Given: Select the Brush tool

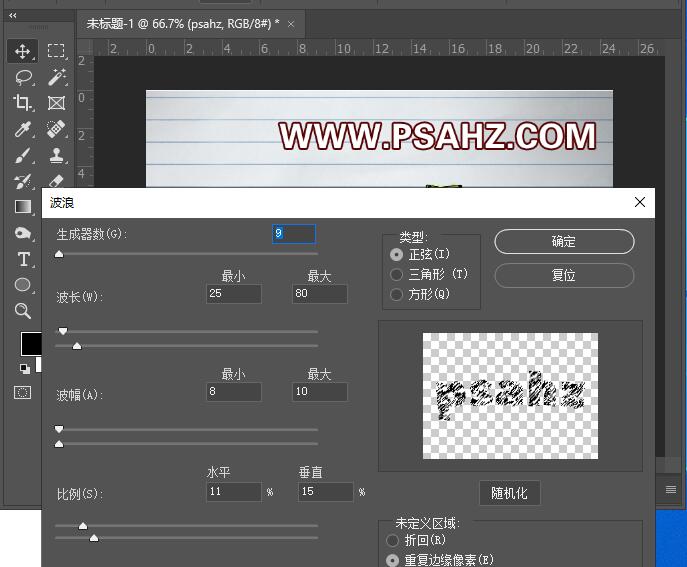Looking at the screenshot, I should click(x=23, y=155).
